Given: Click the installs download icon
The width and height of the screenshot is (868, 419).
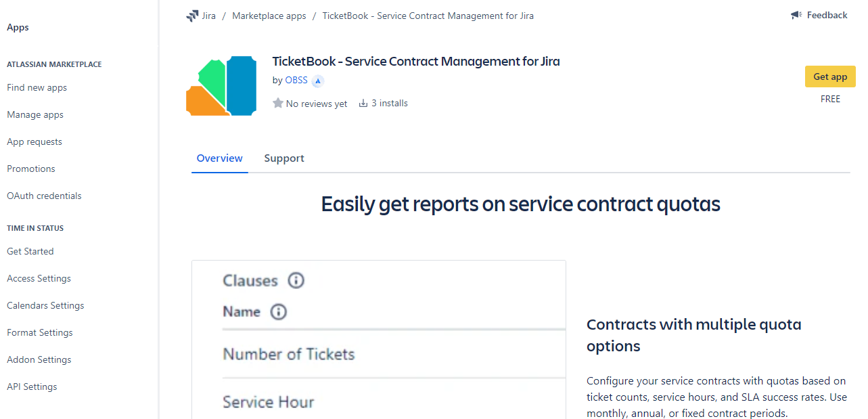Looking at the screenshot, I should tap(363, 104).
